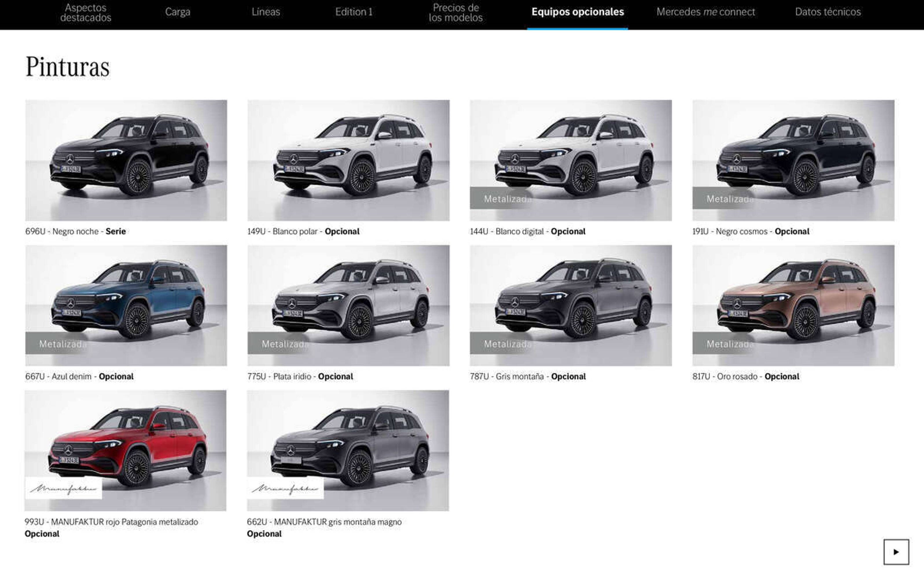Open the Aspectos destacados tab
924x579 pixels.
pyautogui.click(x=86, y=13)
